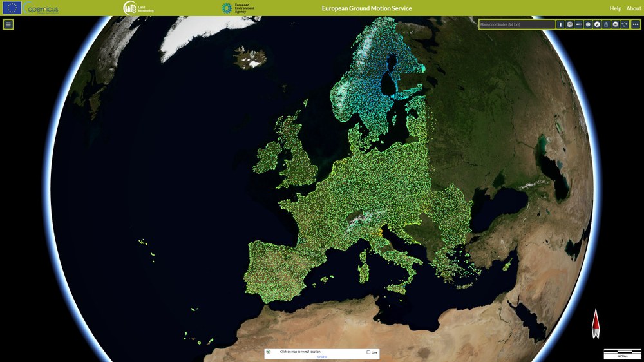Click the green check icon in location bar
This screenshot has width=644, height=362.
[x=268, y=352]
